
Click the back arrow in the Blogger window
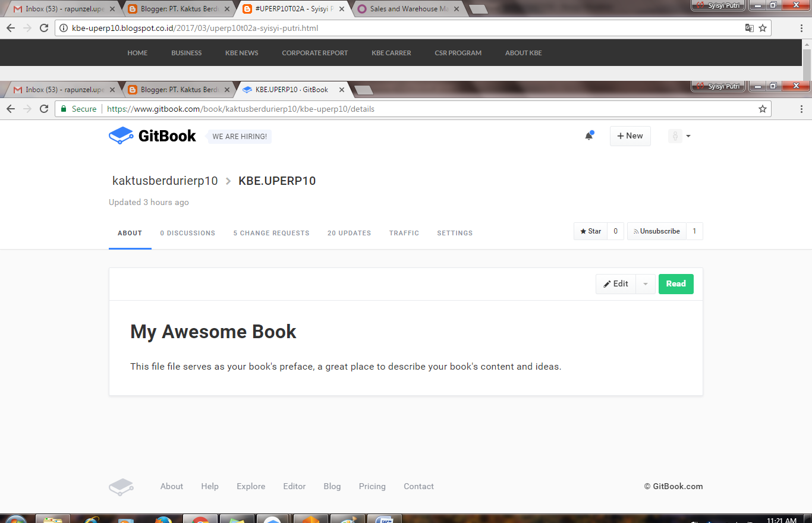click(11, 28)
